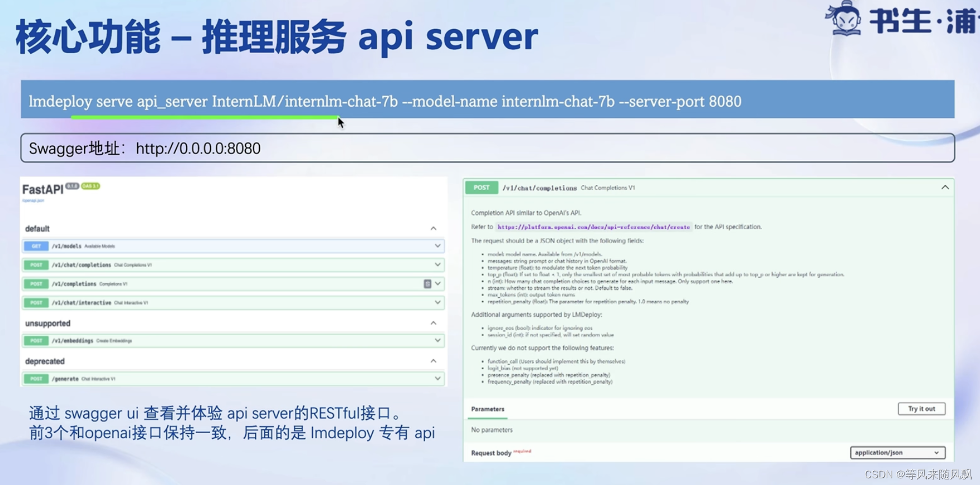
Task: Click the No parameters text
Action: pos(492,430)
